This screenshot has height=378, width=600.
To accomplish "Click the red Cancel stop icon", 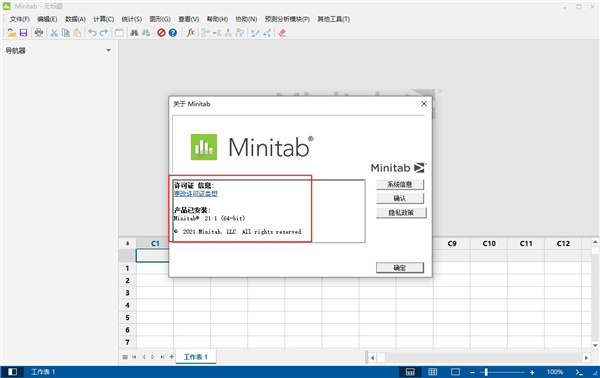I will click(161, 33).
